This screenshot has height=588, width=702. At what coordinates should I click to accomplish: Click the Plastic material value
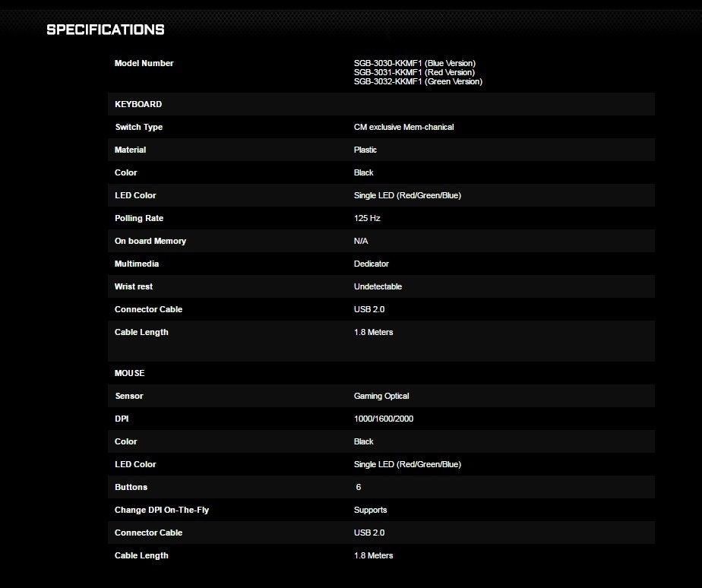point(365,150)
